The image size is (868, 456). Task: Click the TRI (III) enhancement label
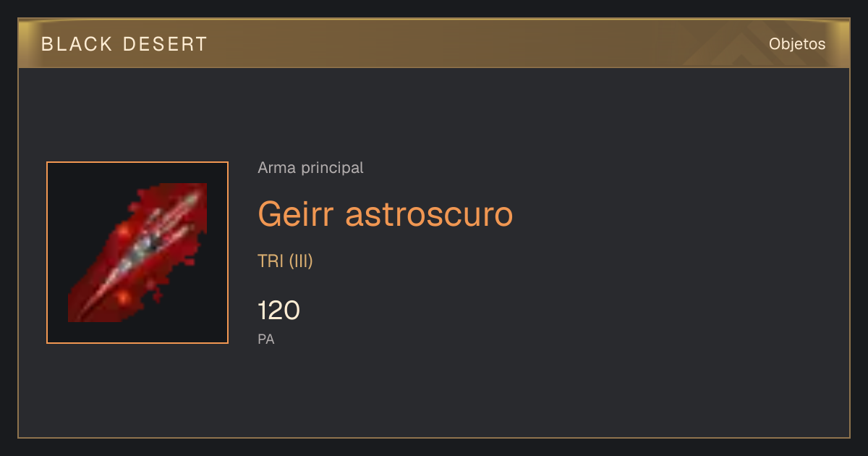click(x=285, y=261)
